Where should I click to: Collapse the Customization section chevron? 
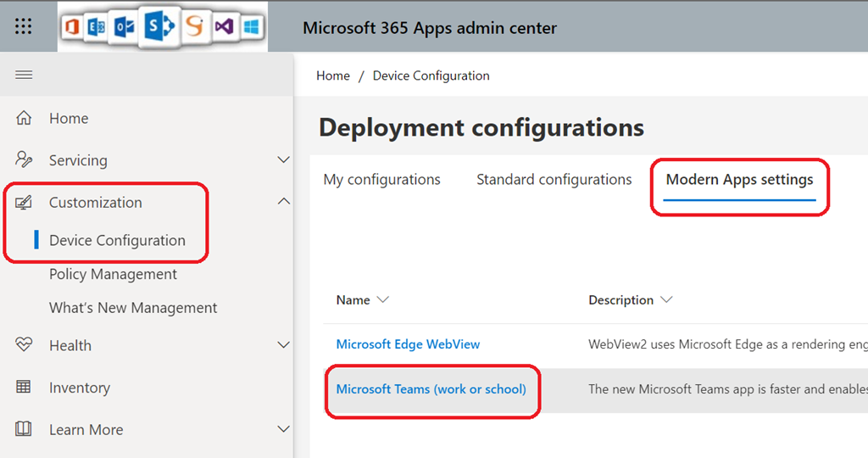pyautogui.click(x=284, y=202)
